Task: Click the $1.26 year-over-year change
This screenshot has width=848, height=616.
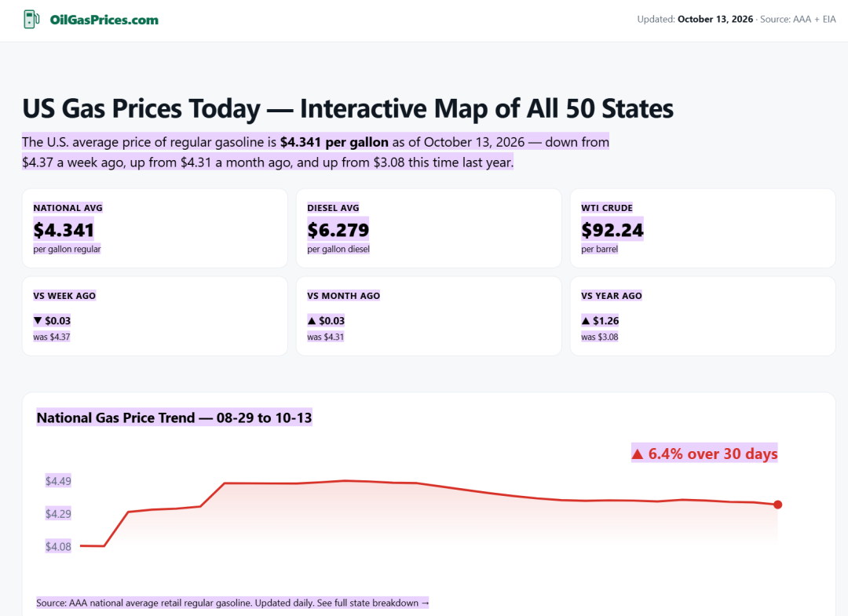Action: point(601,321)
